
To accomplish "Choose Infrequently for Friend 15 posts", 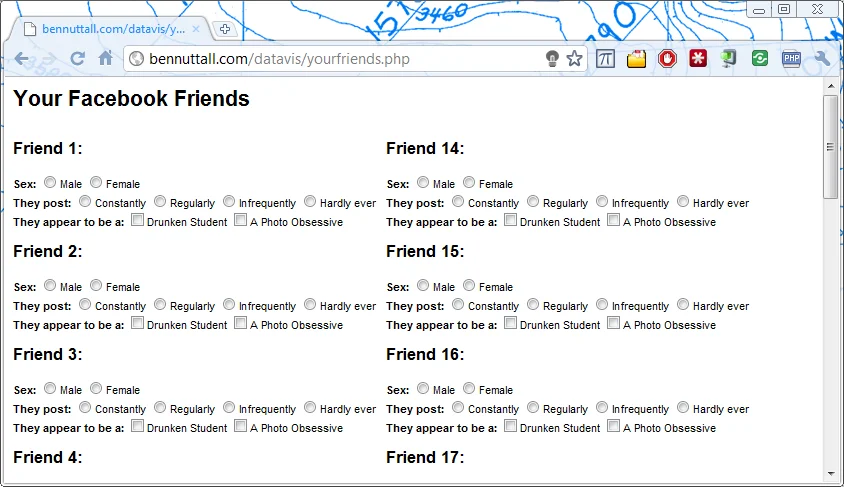I will point(602,304).
